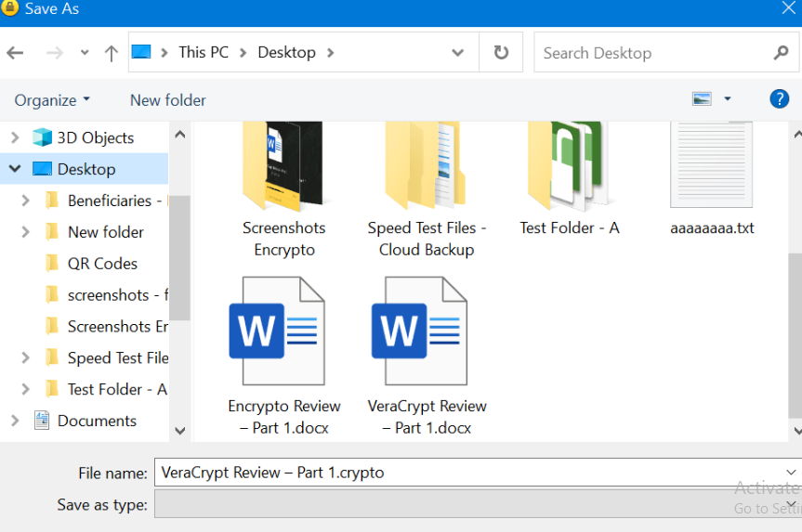
Task: Click the search magnifier icon
Action: click(x=781, y=52)
